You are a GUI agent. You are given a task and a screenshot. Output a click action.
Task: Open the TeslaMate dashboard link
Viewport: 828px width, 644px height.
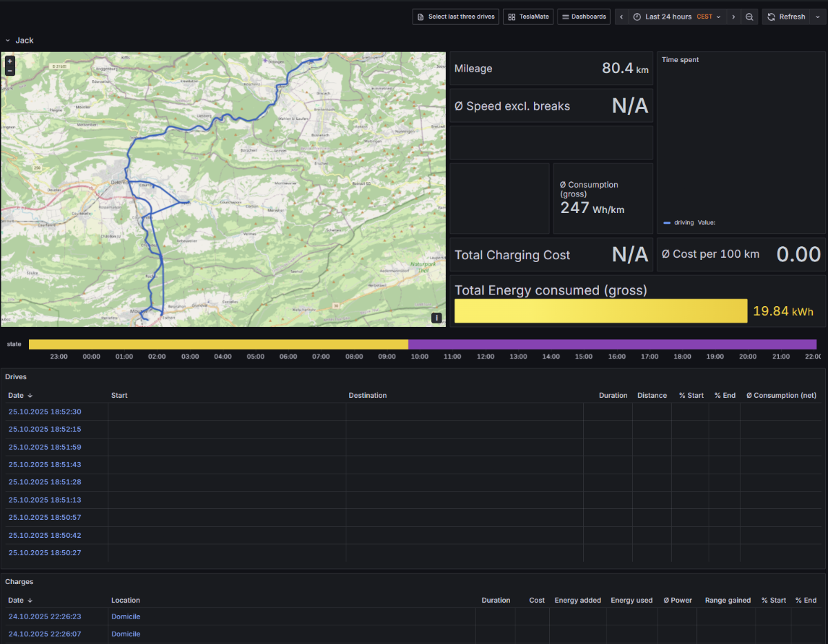pos(529,17)
